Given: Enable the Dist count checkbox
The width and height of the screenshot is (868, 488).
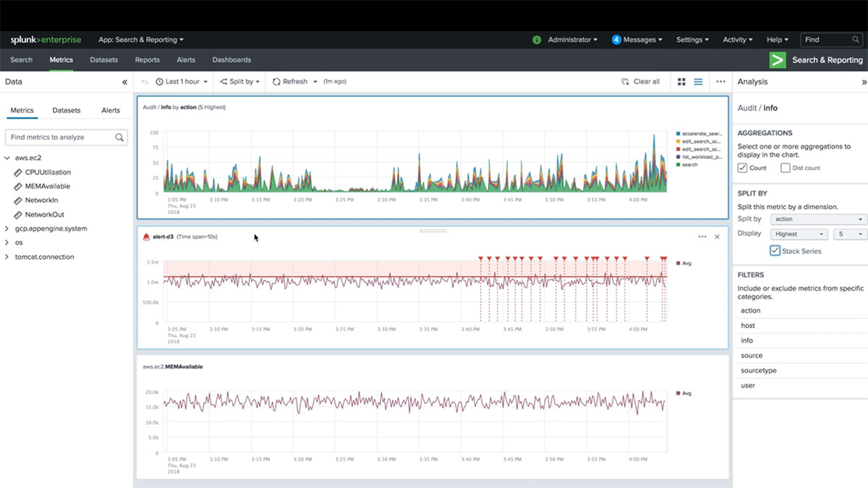Looking at the screenshot, I should (786, 168).
